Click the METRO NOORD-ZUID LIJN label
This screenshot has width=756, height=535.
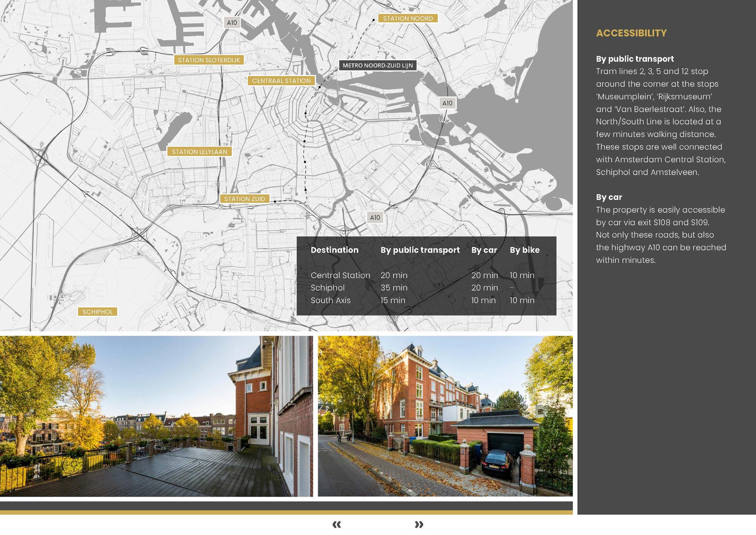[378, 65]
